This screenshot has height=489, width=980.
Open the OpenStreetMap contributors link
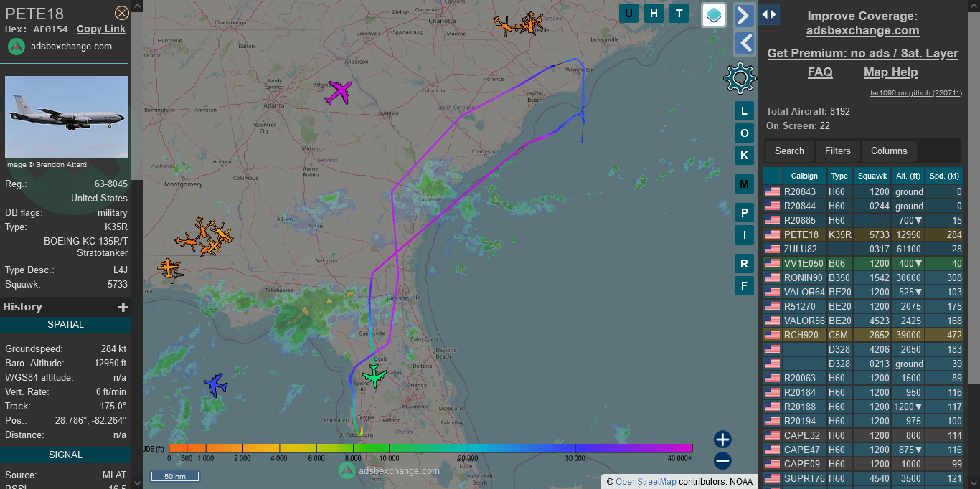pos(646,481)
